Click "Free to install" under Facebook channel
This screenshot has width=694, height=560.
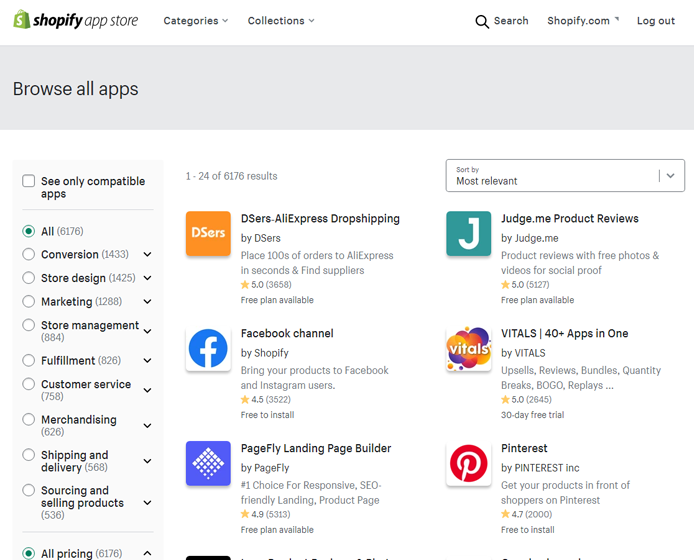coord(267,415)
